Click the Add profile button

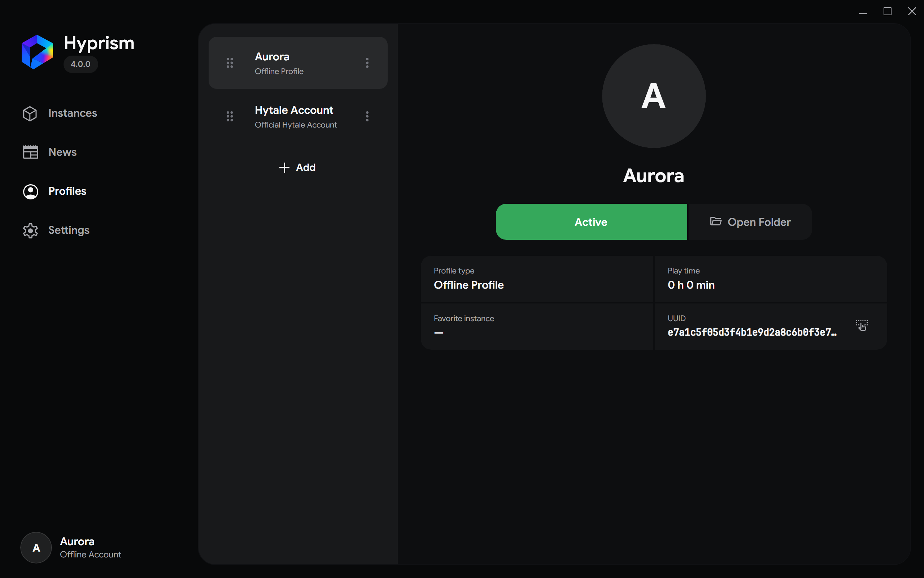297,167
